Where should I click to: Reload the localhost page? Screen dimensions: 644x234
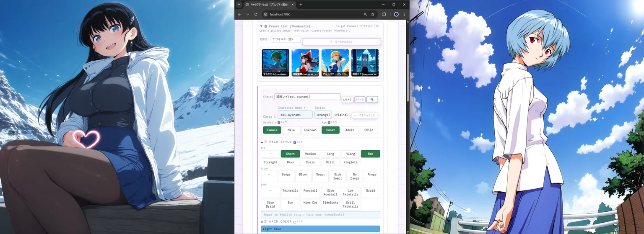pos(256,14)
